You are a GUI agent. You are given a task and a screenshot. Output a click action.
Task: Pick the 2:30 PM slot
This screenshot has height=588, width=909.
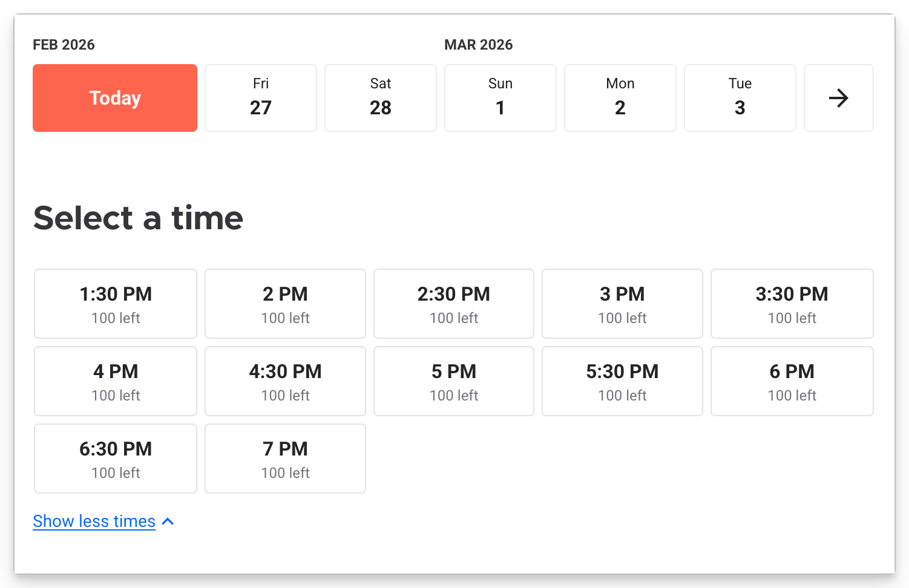pyautogui.click(x=454, y=304)
